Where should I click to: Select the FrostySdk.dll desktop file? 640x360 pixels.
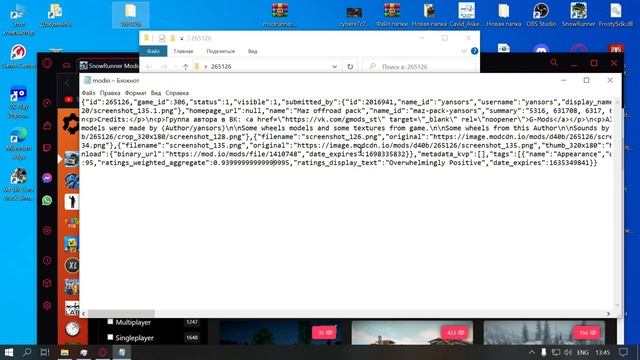click(x=616, y=15)
